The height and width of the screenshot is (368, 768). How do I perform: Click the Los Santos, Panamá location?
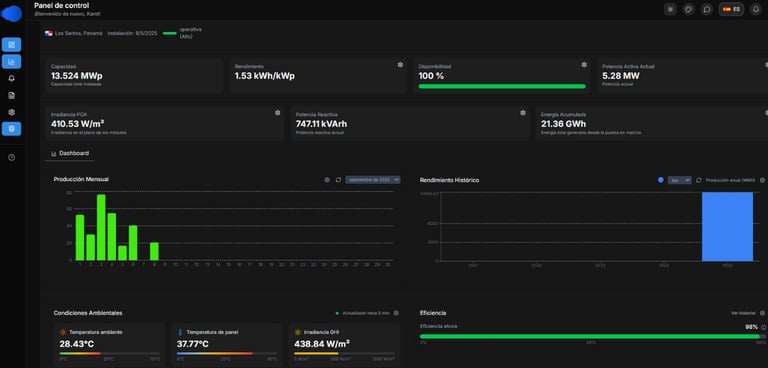click(x=78, y=33)
